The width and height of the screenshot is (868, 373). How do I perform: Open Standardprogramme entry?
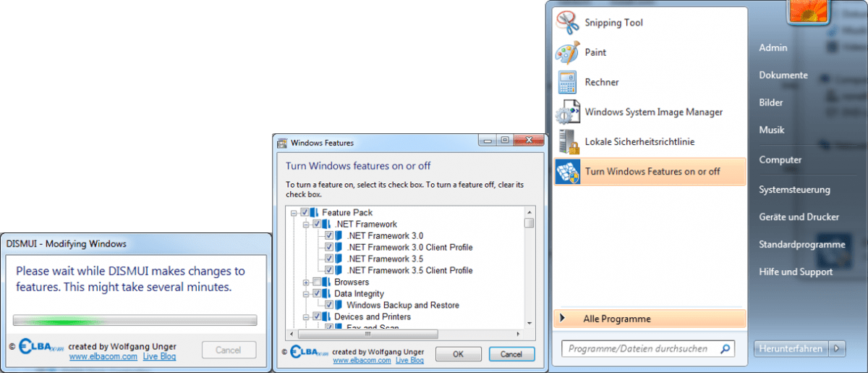pyautogui.click(x=802, y=244)
